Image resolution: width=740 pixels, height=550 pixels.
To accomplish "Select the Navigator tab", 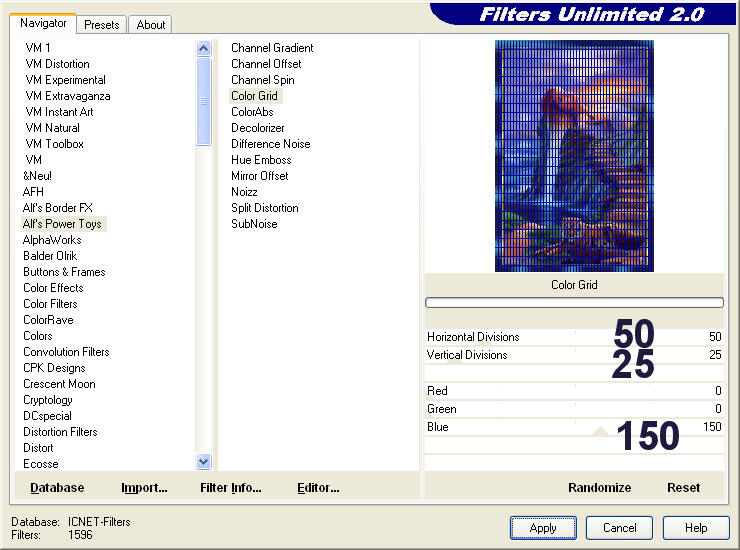I will pos(43,23).
